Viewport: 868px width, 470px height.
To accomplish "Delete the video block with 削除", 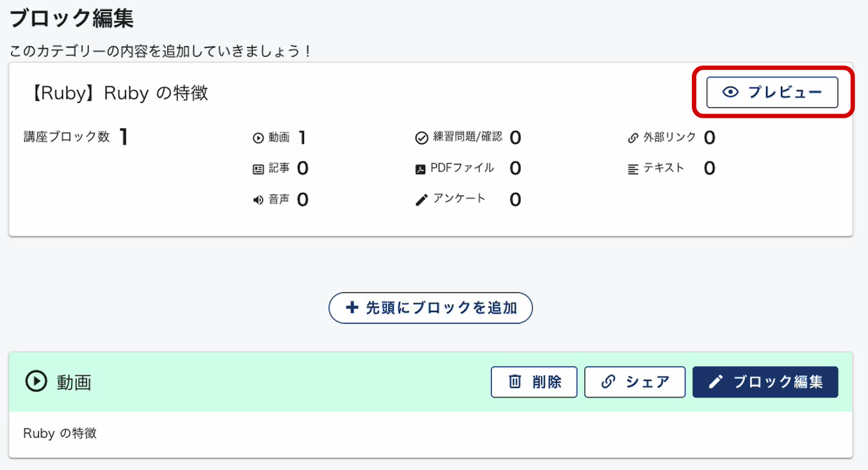I will (x=534, y=382).
